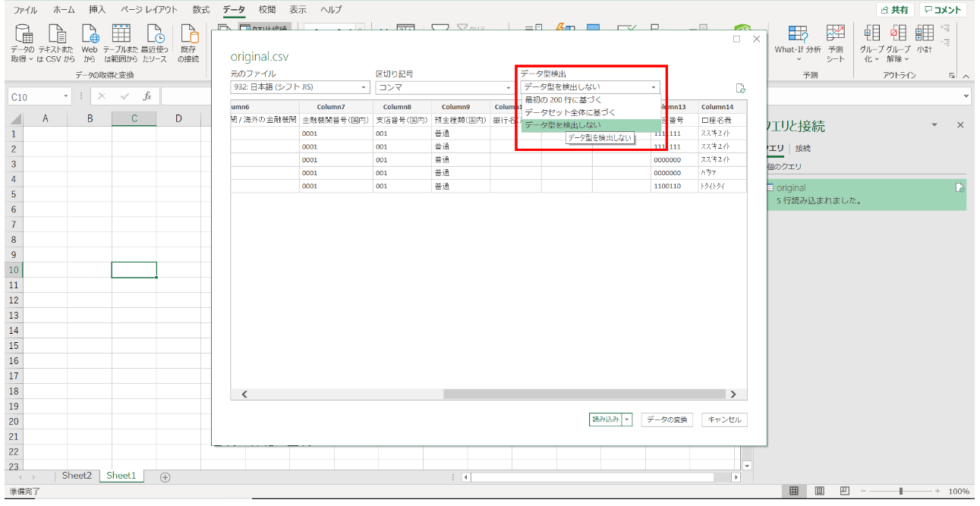Switch to the 表示 ribbon tab

coord(298,10)
